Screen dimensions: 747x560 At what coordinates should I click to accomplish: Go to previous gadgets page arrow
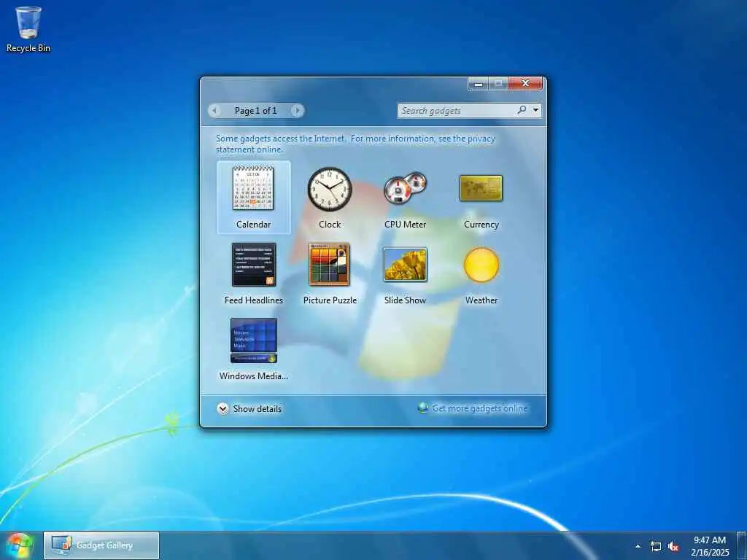click(x=215, y=111)
